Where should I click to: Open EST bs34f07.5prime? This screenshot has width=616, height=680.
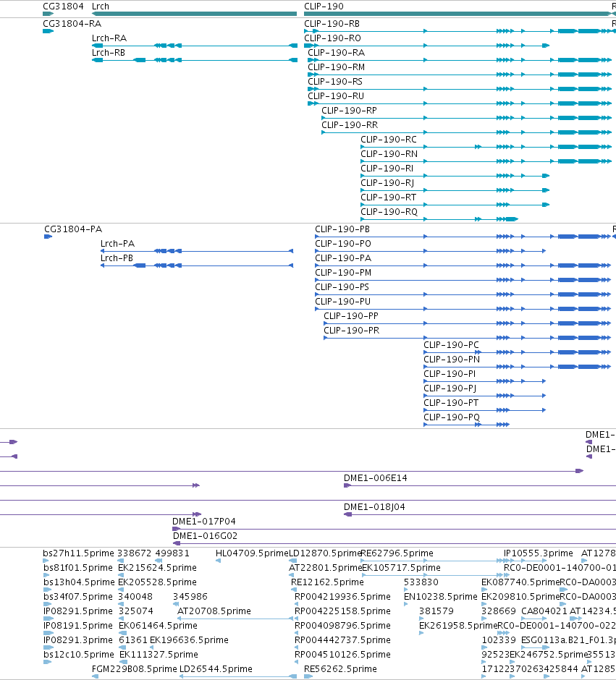78,596
